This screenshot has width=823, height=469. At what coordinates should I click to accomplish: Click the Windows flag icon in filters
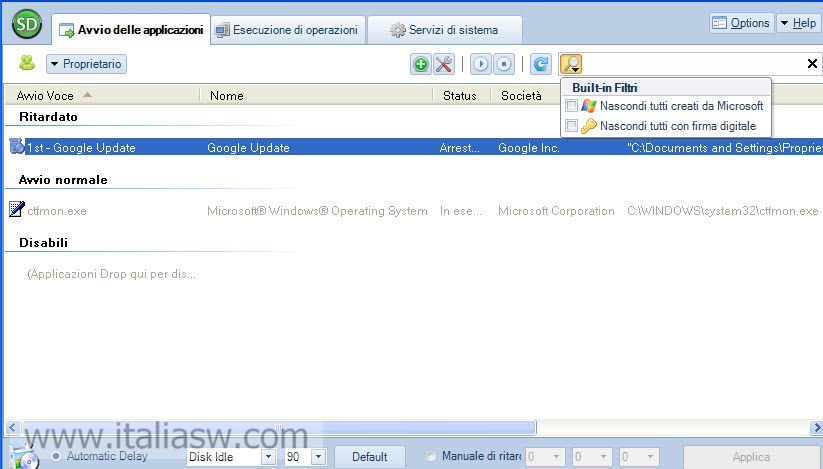[x=589, y=106]
